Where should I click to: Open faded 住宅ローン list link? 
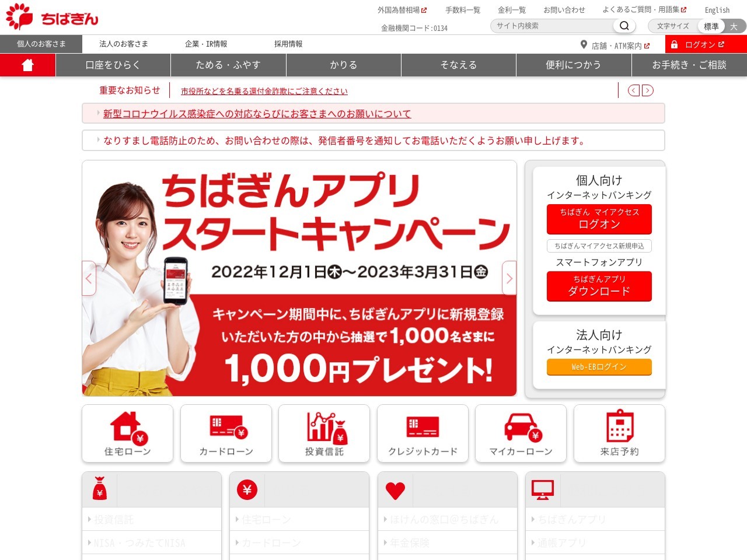click(x=266, y=519)
